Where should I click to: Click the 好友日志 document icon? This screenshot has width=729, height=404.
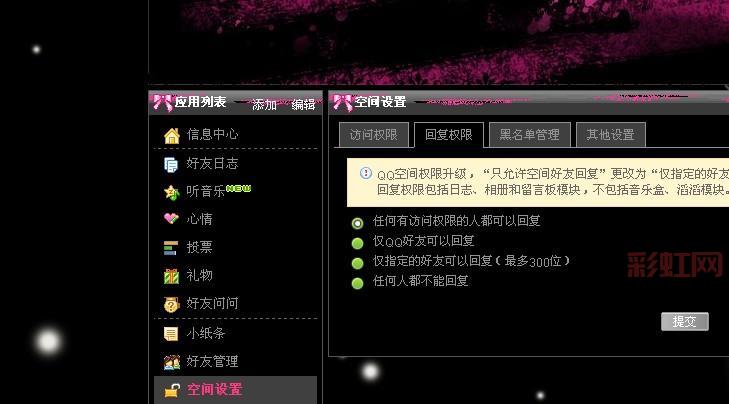click(171, 165)
